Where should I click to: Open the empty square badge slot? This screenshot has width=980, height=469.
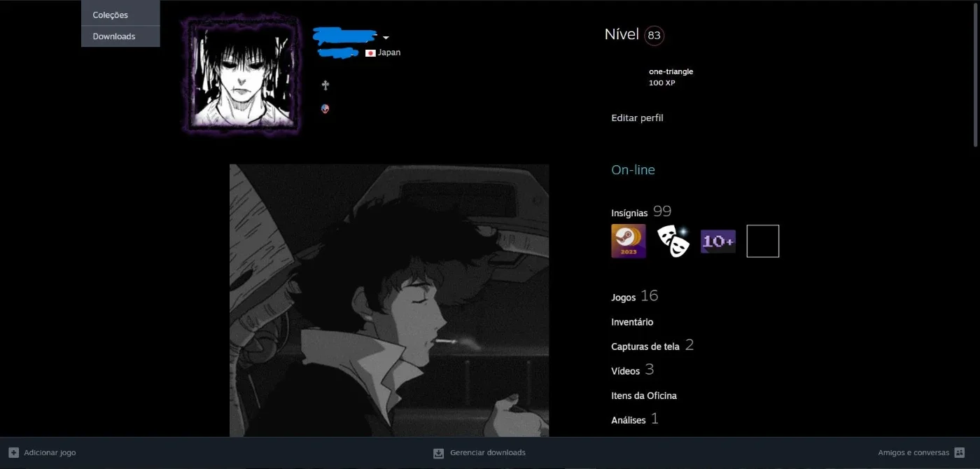tap(763, 241)
